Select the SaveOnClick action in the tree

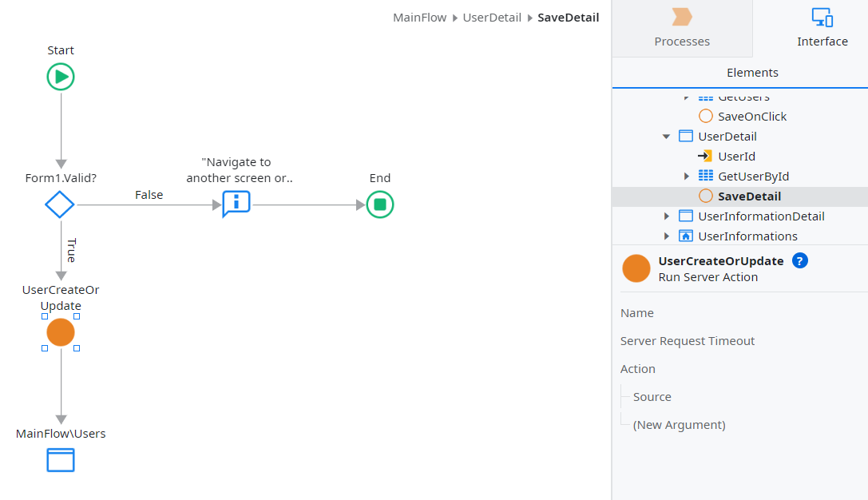point(750,116)
